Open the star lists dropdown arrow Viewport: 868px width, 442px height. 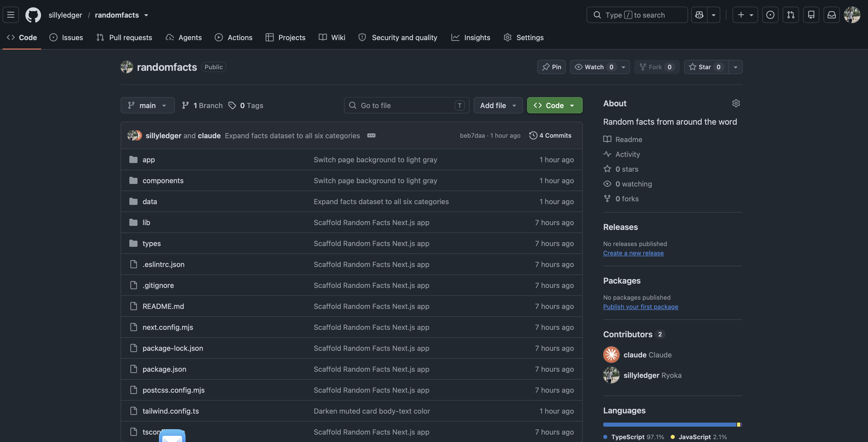click(736, 67)
